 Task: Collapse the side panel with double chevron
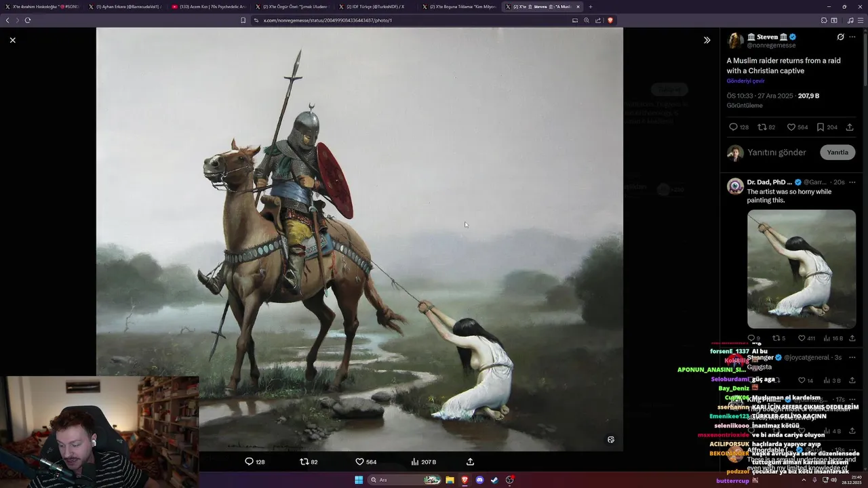707,40
